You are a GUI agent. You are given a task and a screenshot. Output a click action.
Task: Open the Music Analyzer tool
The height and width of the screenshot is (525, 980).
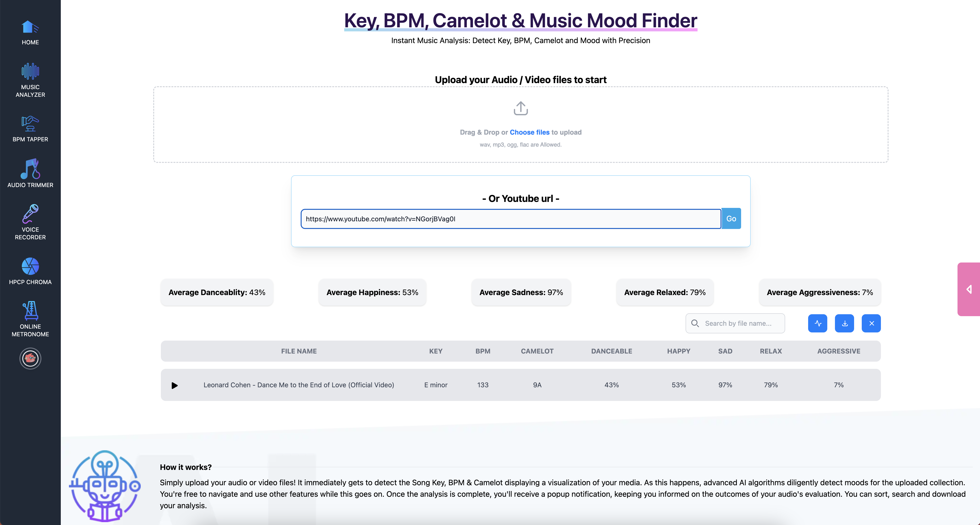pyautogui.click(x=30, y=80)
